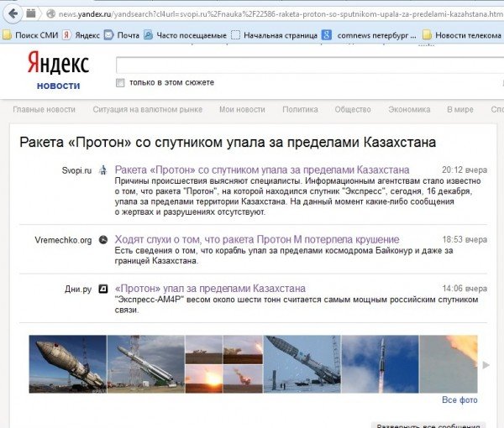Open the Новости телекома folder icon
The width and height of the screenshot is (504, 428).
[427, 34]
